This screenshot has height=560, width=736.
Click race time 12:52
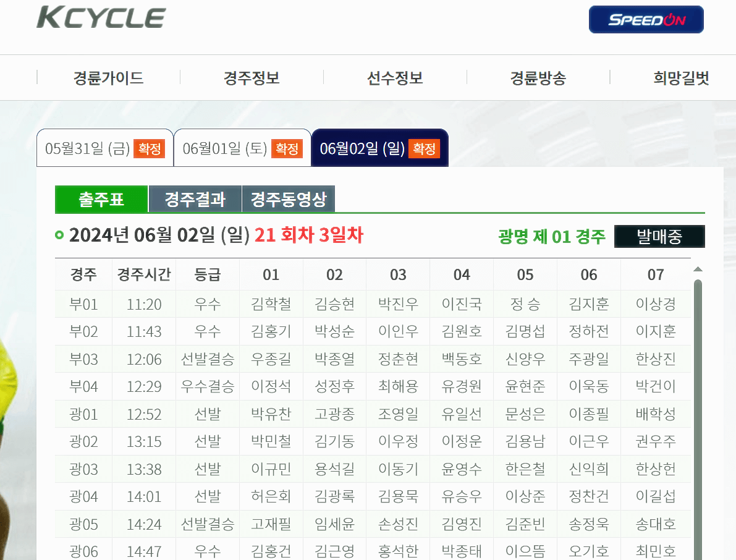coord(144,414)
